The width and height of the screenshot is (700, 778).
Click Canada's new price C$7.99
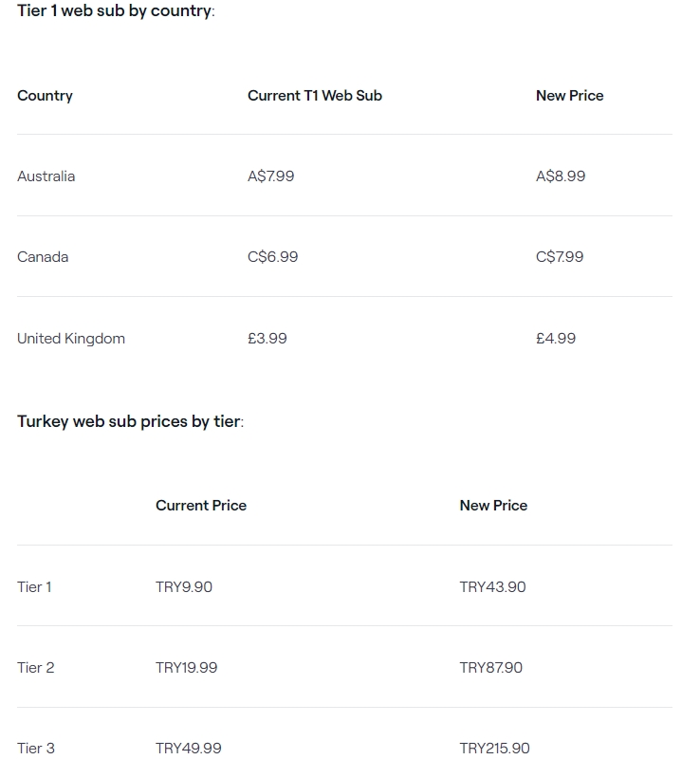560,257
